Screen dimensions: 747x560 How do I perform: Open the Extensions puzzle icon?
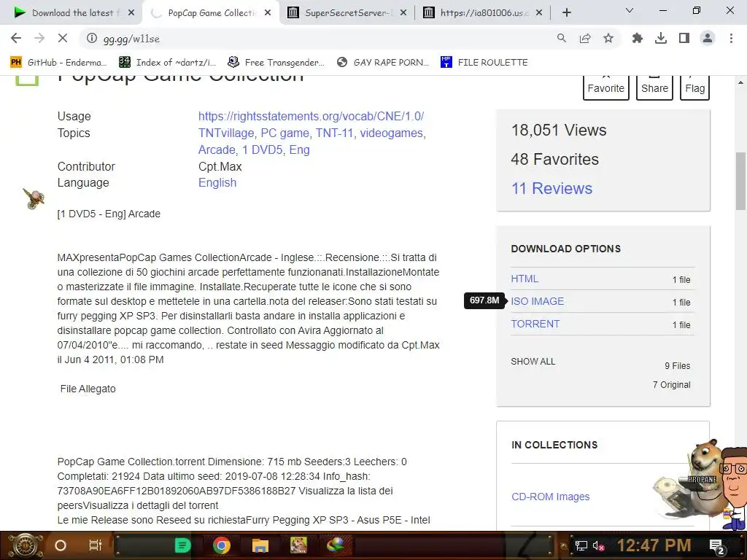click(x=638, y=39)
